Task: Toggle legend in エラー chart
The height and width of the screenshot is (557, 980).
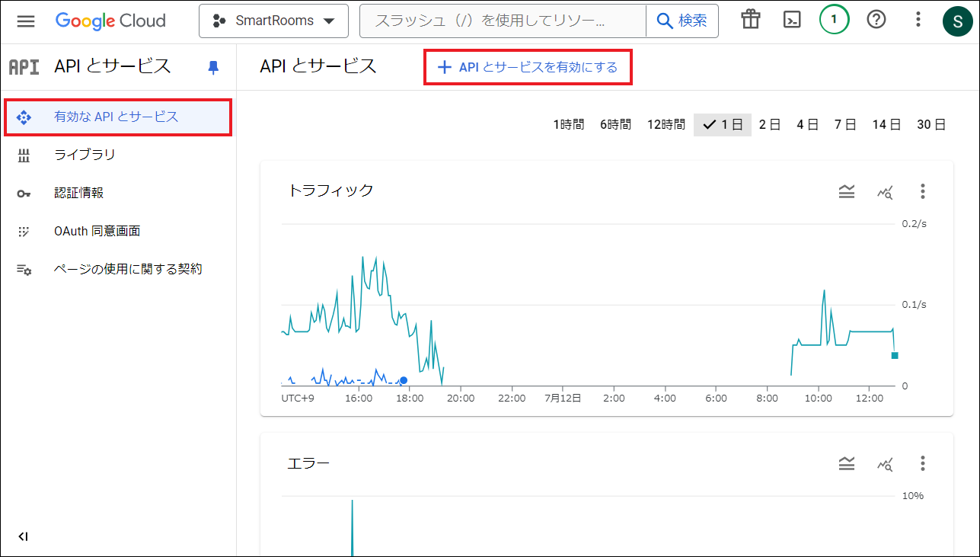Action: pos(847,463)
